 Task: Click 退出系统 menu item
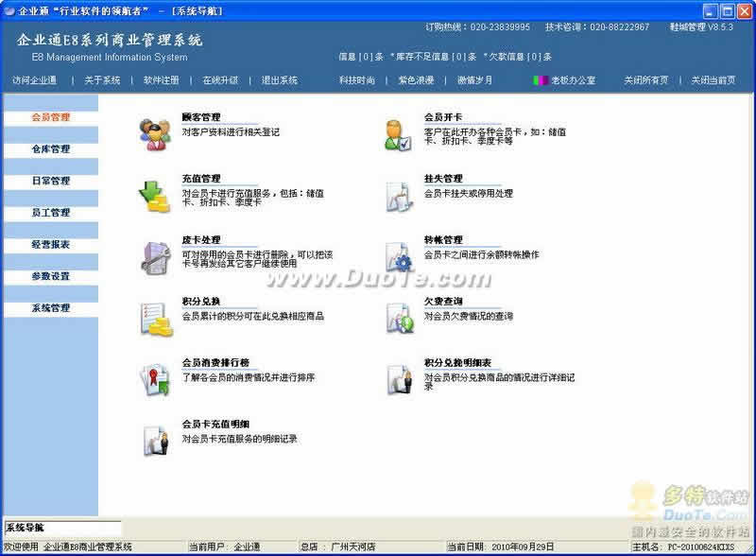point(280,80)
